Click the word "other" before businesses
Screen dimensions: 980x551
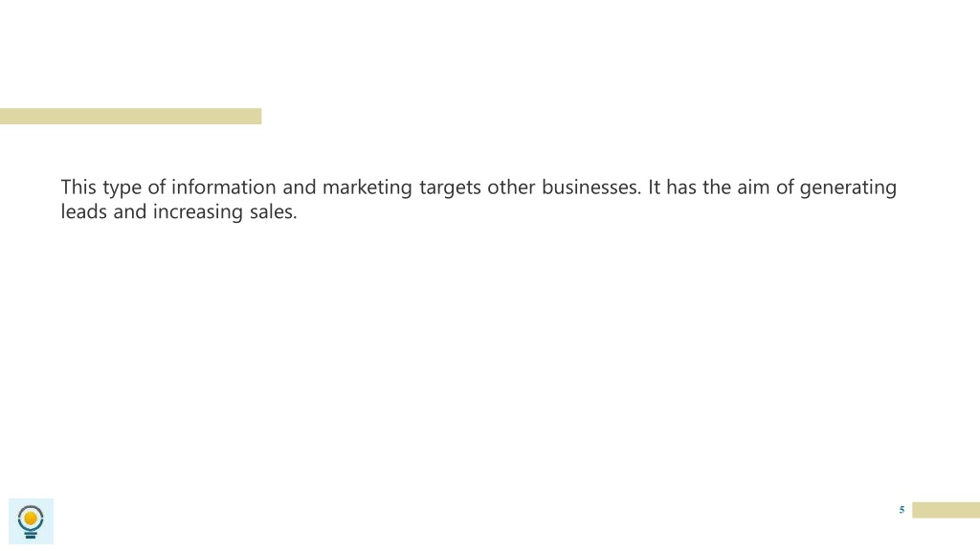click(x=511, y=187)
